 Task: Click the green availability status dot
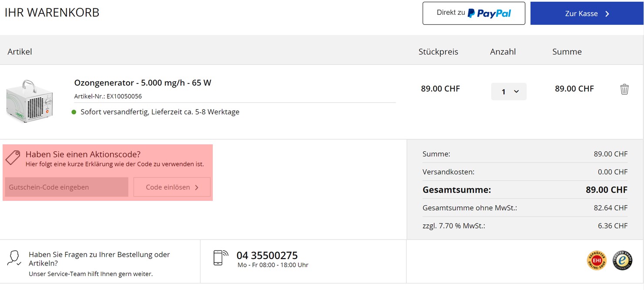click(x=74, y=112)
